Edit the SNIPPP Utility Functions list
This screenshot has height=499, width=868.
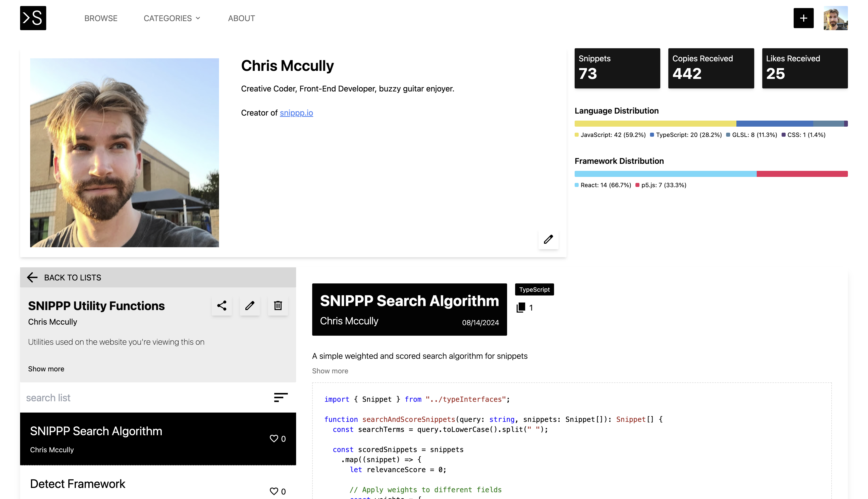250,305
